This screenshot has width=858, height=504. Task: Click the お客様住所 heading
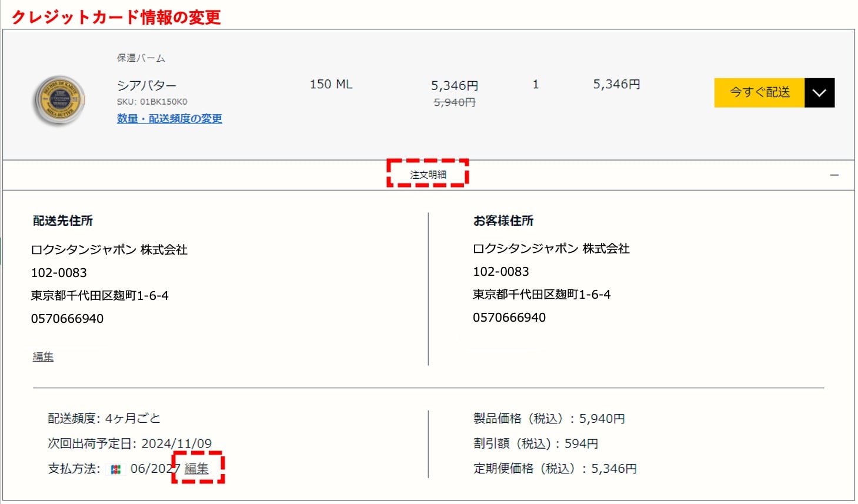(503, 221)
